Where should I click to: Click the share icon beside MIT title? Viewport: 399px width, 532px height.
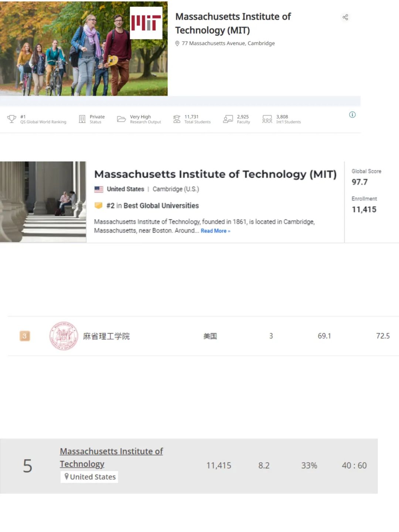click(345, 17)
